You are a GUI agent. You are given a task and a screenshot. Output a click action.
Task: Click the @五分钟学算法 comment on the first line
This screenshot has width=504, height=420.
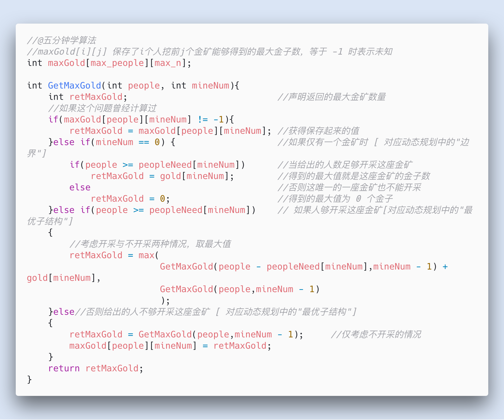click(62, 40)
